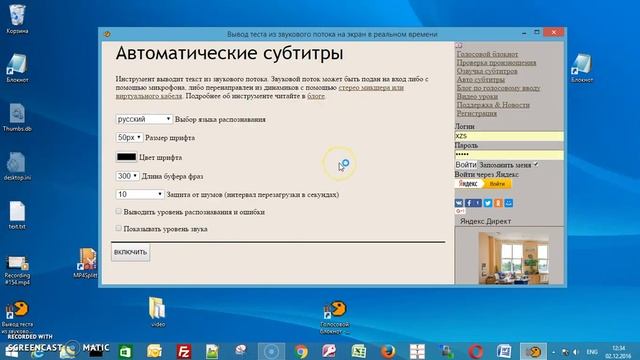This screenshot has width=640, height=360.
Task: Switch the ENG input language indicator
Action: tap(592, 351)
